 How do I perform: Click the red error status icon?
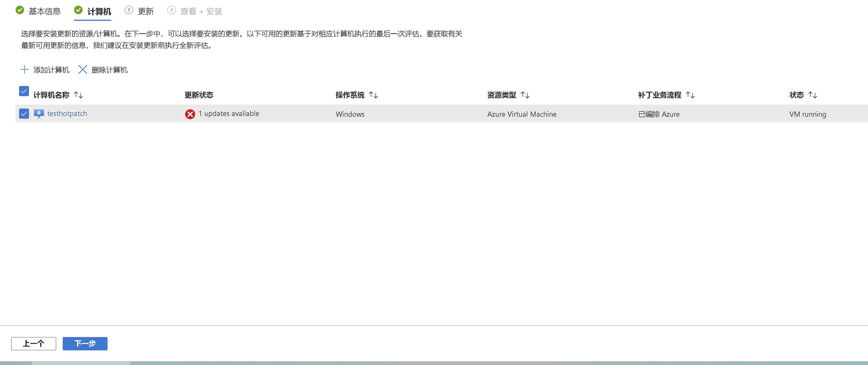190,114
